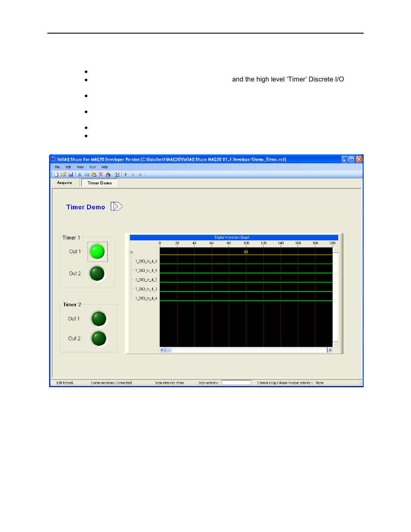Click the New file toolbar icon
Image resolution: width=411 pixels, height=532 pixels.
click(x=56, y=174)
